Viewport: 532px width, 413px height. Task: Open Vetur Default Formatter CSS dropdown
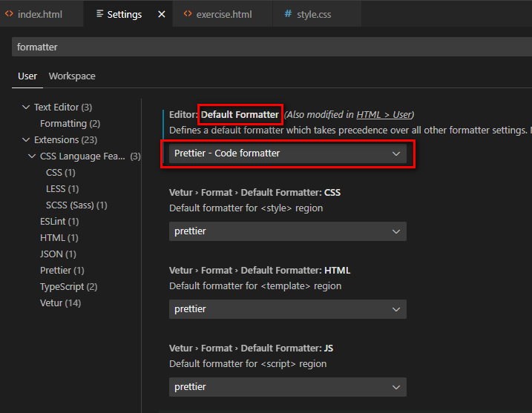(288, 231)
